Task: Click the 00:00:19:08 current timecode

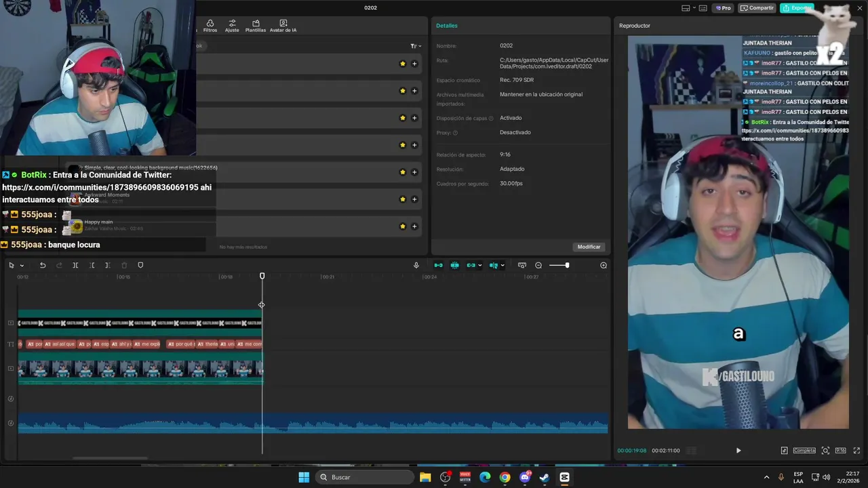Action: point(632,451)
